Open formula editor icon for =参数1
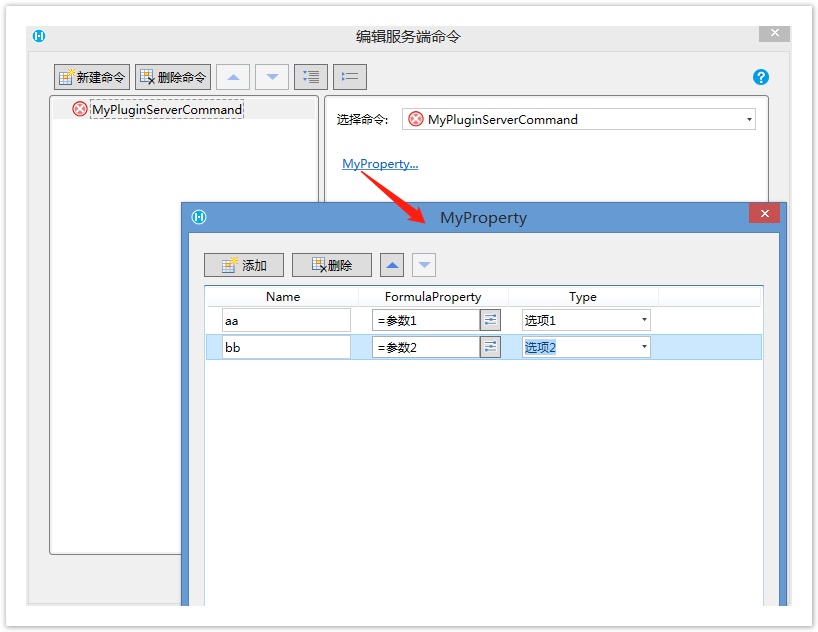Screen dimensions: 818x632 [490, 320]
